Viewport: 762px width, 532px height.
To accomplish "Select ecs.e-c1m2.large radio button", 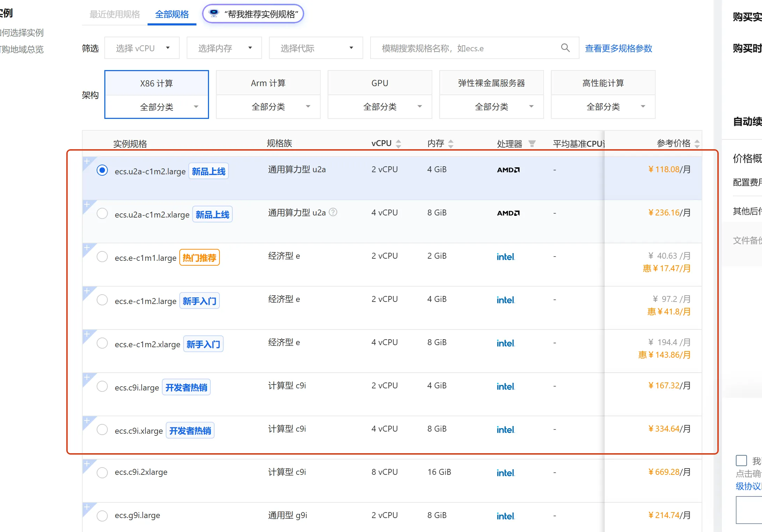I will [102, 300].
